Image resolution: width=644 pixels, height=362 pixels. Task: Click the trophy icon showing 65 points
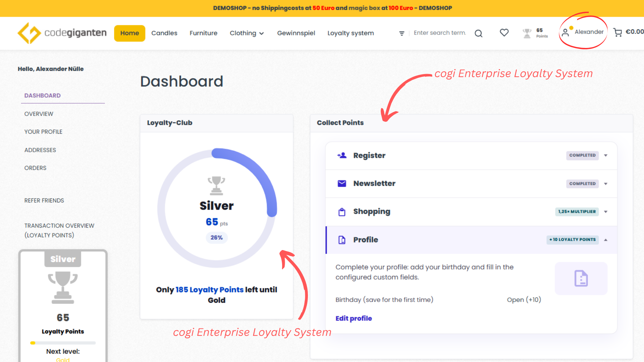pos(527,33)
